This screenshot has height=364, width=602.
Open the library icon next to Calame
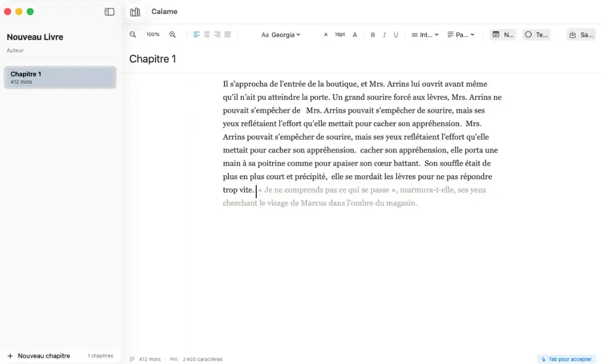[135, 11]
